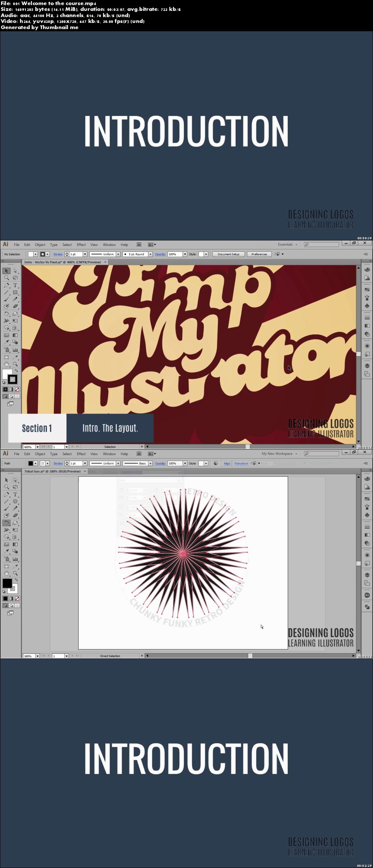Open Recolor Artwork icon in Tribal Sun control bar
Image resolution: width=373 pixels, height=868 pixels.
216,463
